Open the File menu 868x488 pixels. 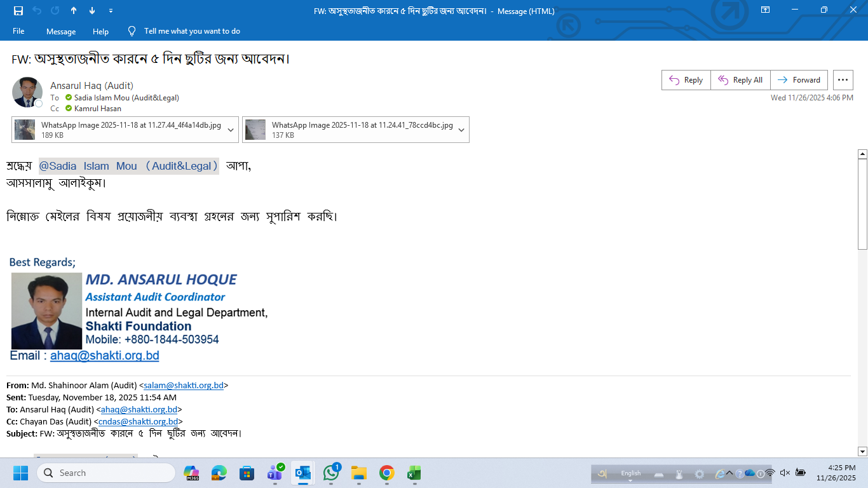click(x=18, y=31)
